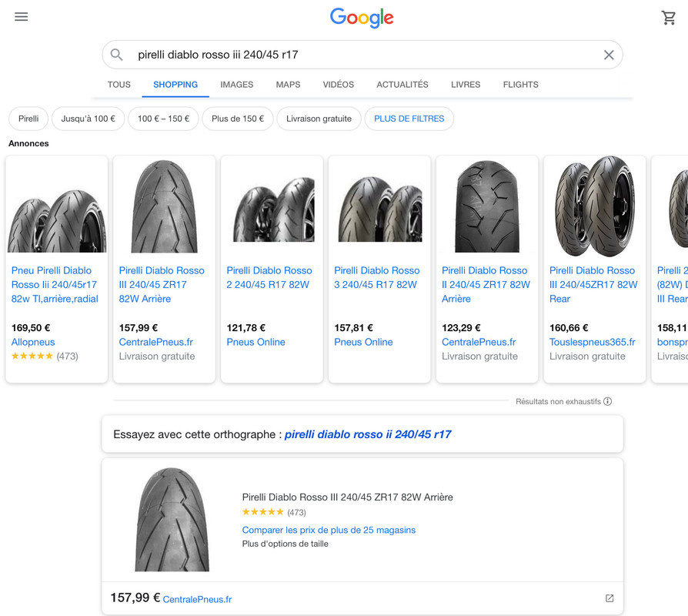Follow suggested spelling pirelli diablo rosso ii link

pos(368,434)
